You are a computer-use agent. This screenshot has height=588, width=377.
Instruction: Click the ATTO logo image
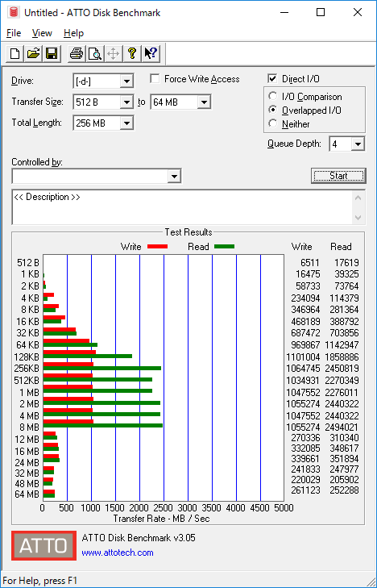43,545
